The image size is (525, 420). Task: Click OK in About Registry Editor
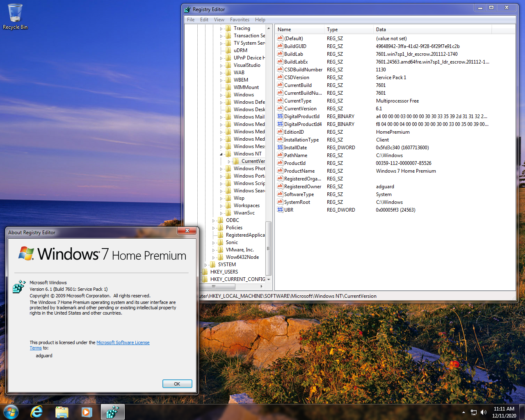(177, 384)
